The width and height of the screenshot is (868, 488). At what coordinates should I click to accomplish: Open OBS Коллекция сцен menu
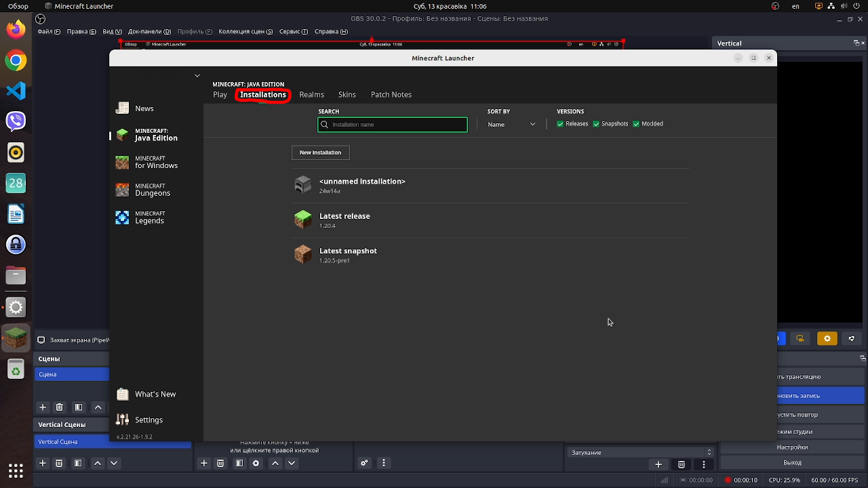coord(246,31)
